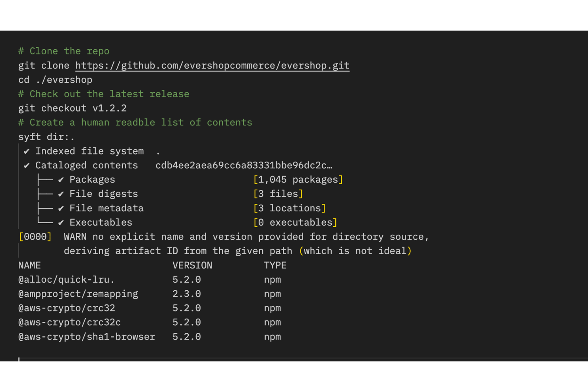588x392 pixels.
Task: Select 'which is not ideal' text
Action: 356,251
